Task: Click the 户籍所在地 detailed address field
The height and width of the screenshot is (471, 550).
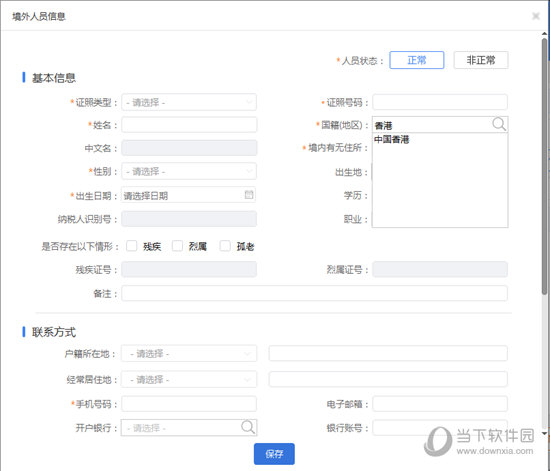Action: [388, 354]
